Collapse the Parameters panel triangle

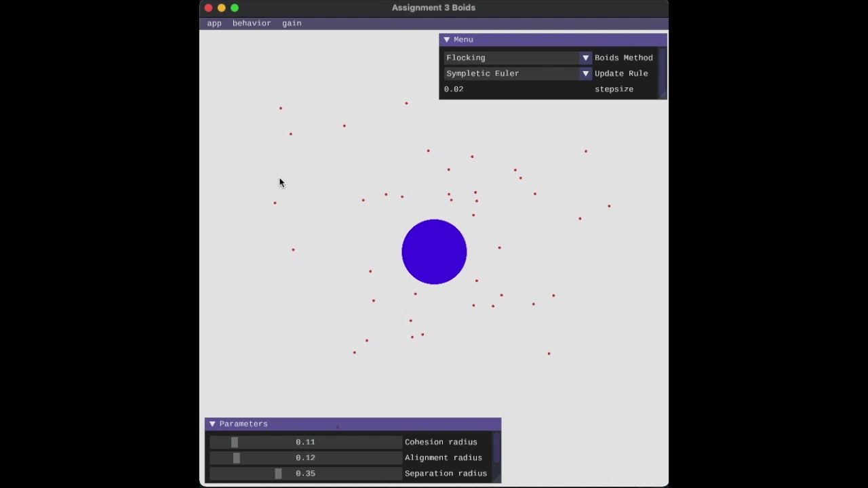point(212,424)
